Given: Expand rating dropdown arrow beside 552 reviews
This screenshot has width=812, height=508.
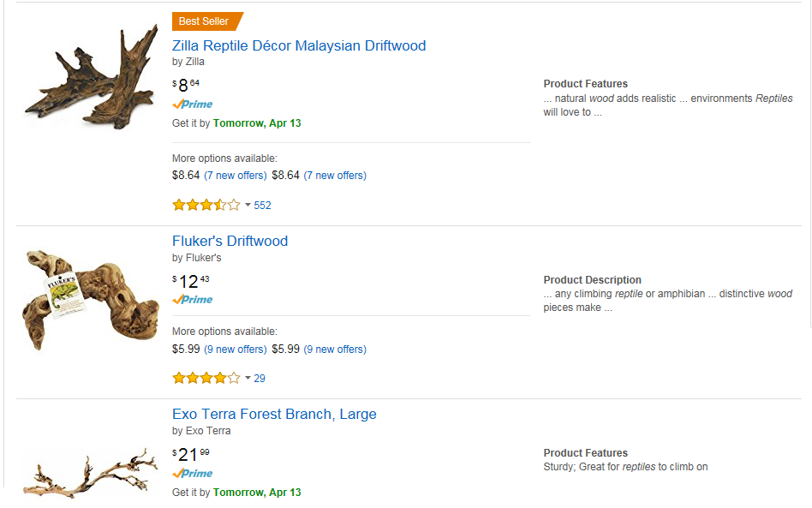Looking at the screenshot, I should (248, 205).
